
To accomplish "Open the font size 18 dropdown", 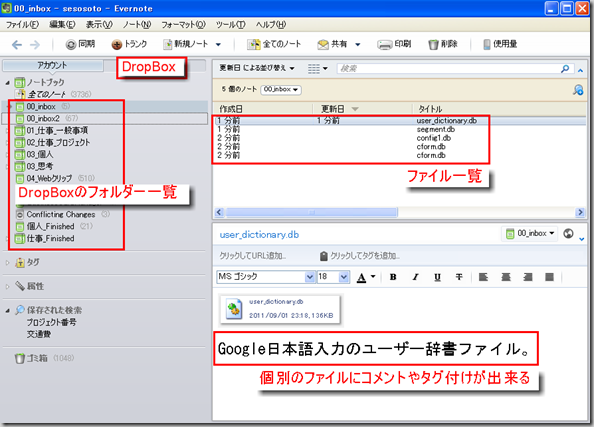I will [x=344, y=277].
